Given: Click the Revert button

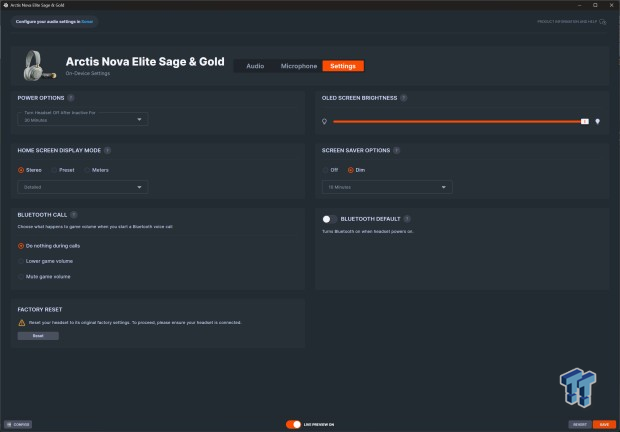Looking at the screenshot, I should [x=580, y=424].
